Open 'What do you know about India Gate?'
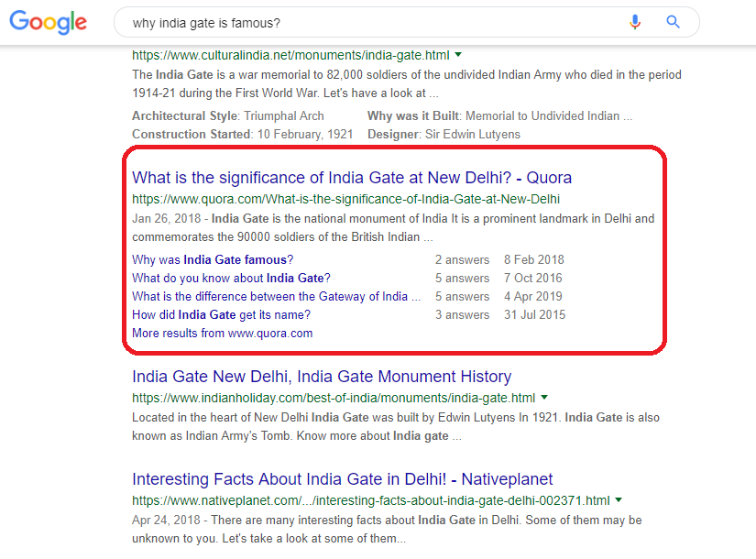 (231, 279)
